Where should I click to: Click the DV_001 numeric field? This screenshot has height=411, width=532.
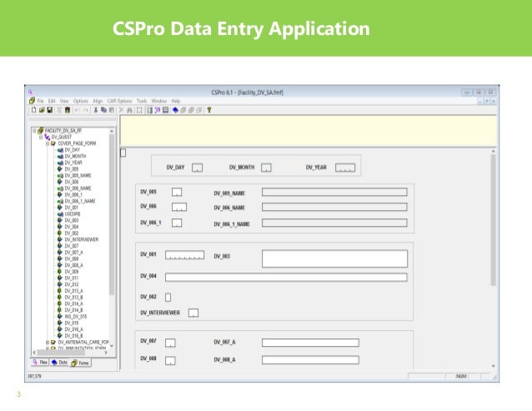pos(184,255)
